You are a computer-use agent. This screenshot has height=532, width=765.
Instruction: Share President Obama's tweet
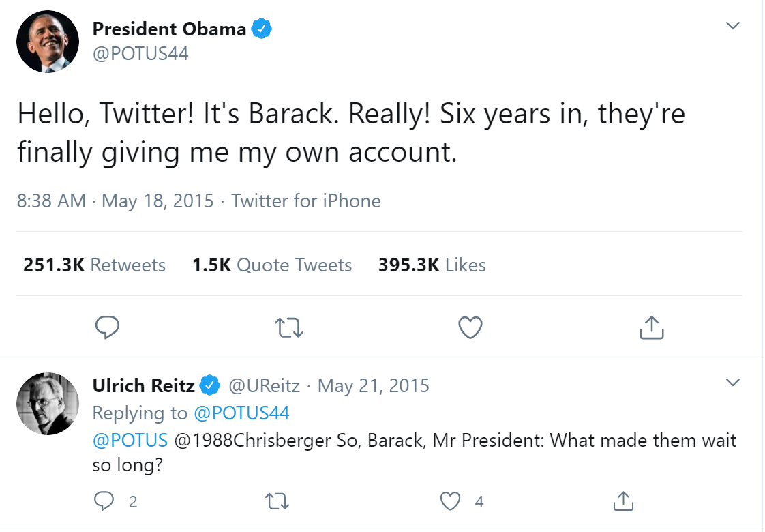pos(651,328)
